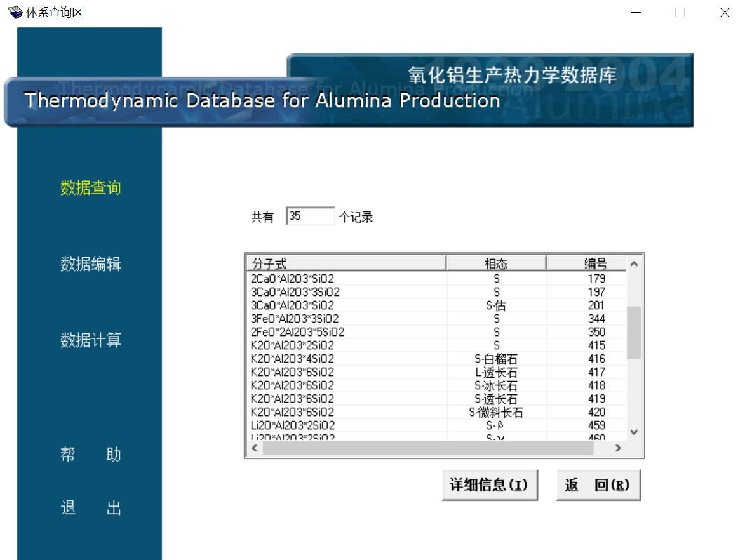This screenshot has height=560, width=745.
Task: Switch to 数据编辑 in sidebar
Action: 90,264
